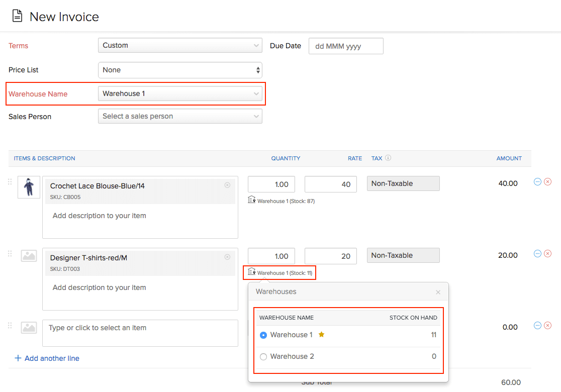Click quantity field for Designer T-shirts

click(271, 256)
